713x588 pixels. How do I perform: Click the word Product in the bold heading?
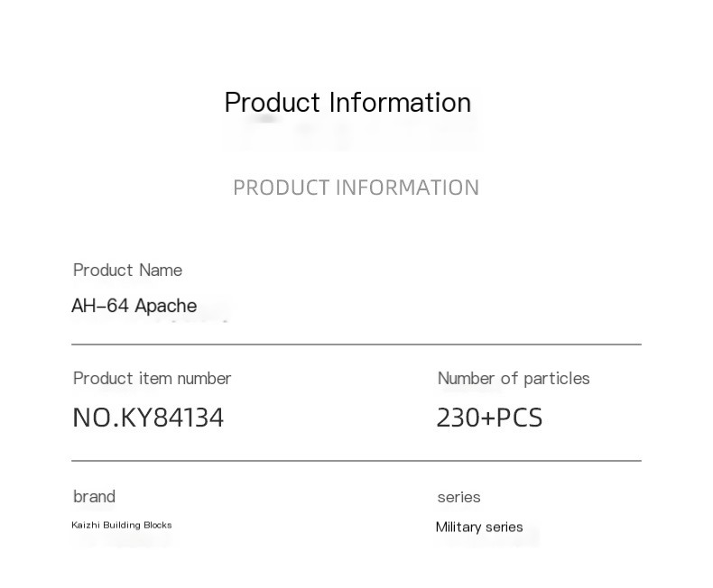coord(273,103)
